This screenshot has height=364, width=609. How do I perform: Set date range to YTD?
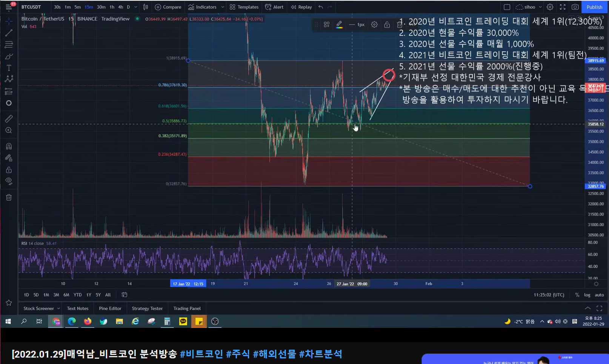coord(77,295)
